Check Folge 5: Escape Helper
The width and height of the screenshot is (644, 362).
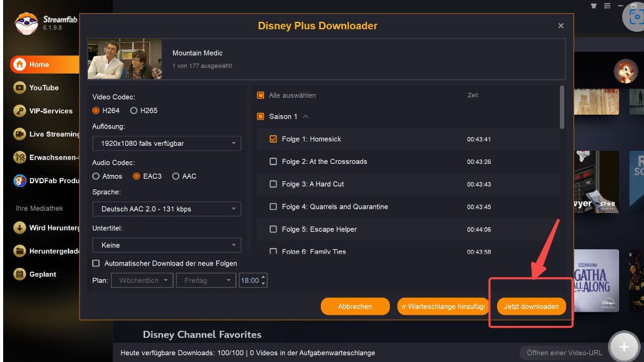(273, 229)
